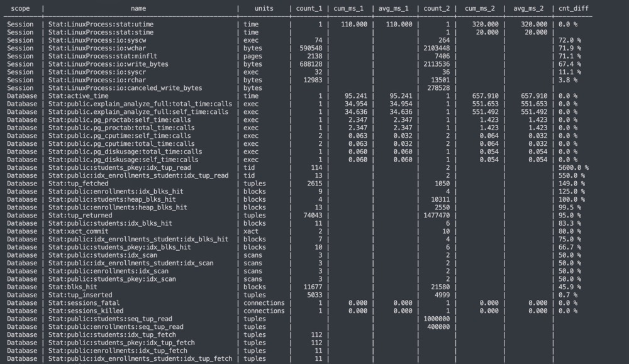Click the "name" column header
This screenshot has width=629, height=364.
pos(139,8)
